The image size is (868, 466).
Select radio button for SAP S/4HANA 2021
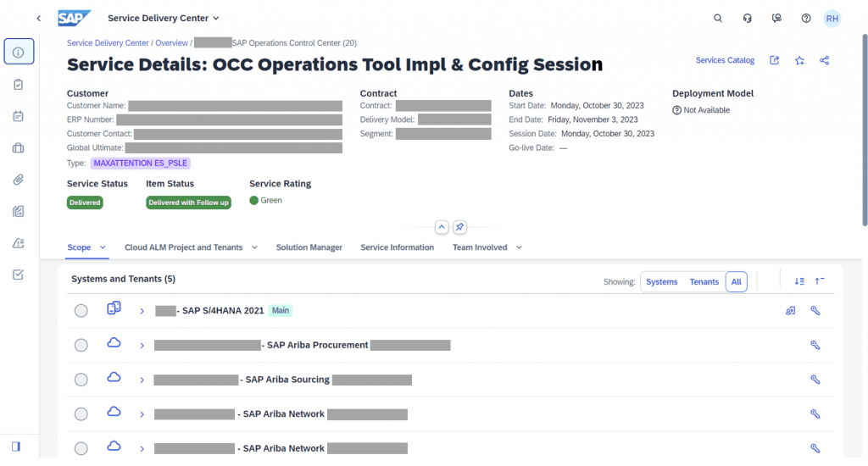coord(81,311)
